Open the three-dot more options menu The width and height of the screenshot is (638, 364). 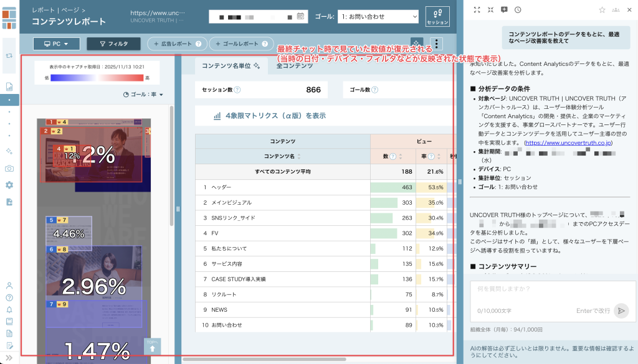(437, 44)
